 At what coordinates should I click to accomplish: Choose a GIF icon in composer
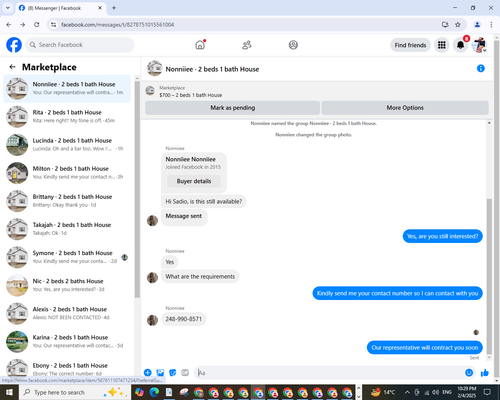pyautogui.click(x=185, y=373)
